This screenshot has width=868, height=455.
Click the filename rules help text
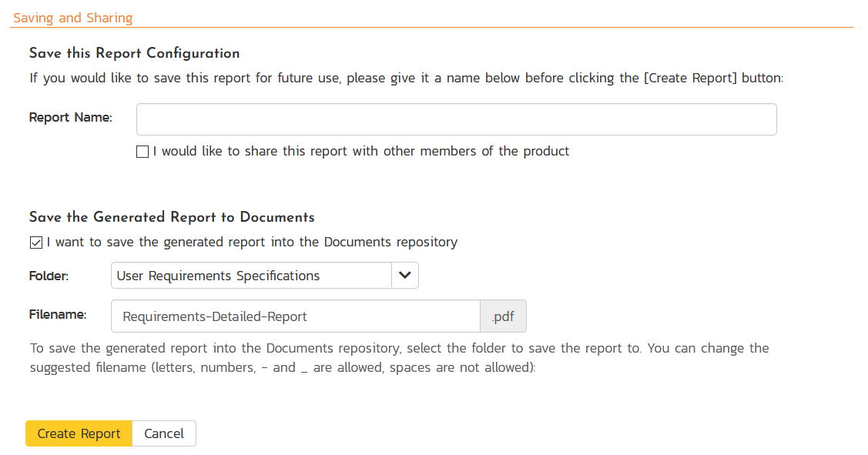(x=399, y=358)
